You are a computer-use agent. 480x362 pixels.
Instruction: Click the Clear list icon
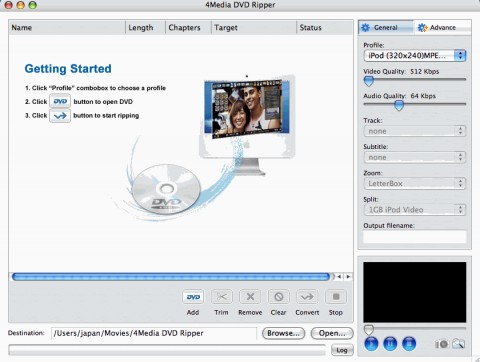point(279,297)
